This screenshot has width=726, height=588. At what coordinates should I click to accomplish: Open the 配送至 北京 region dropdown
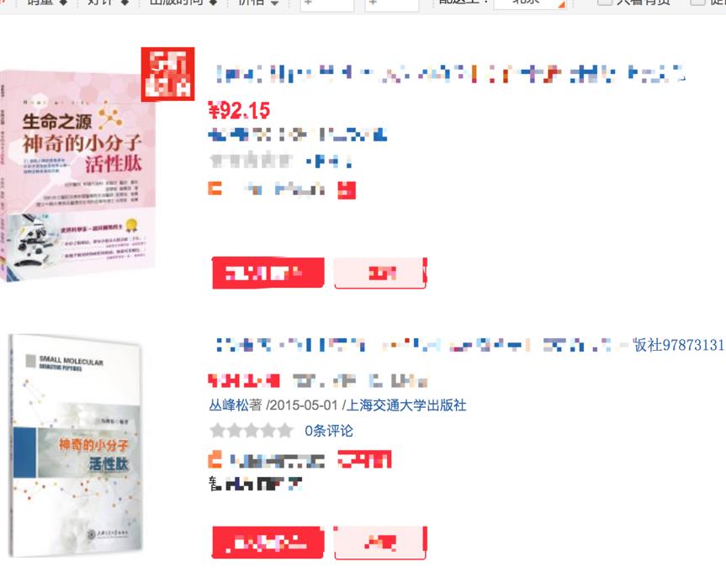pos(530,3)
